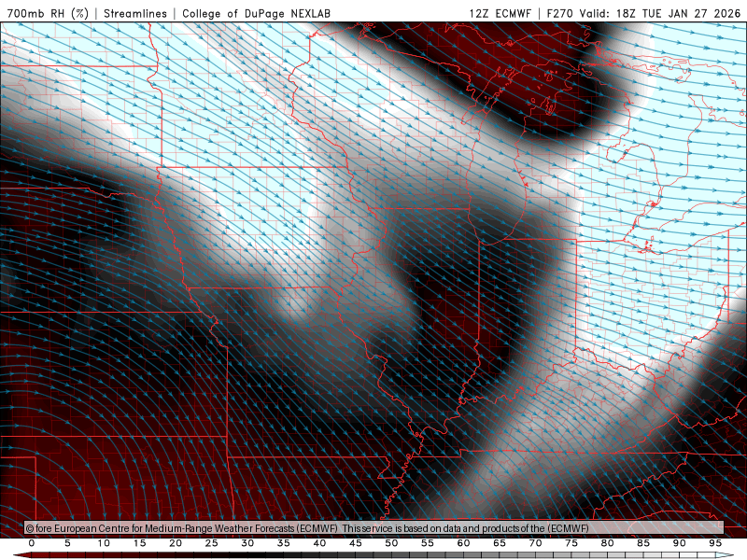Select the "Streamlines" header label
The width and height of the screenshot is (747, 560).
135,13
